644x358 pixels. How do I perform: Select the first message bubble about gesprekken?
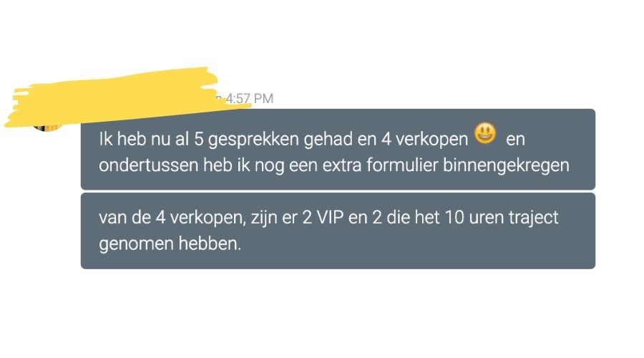338,149
